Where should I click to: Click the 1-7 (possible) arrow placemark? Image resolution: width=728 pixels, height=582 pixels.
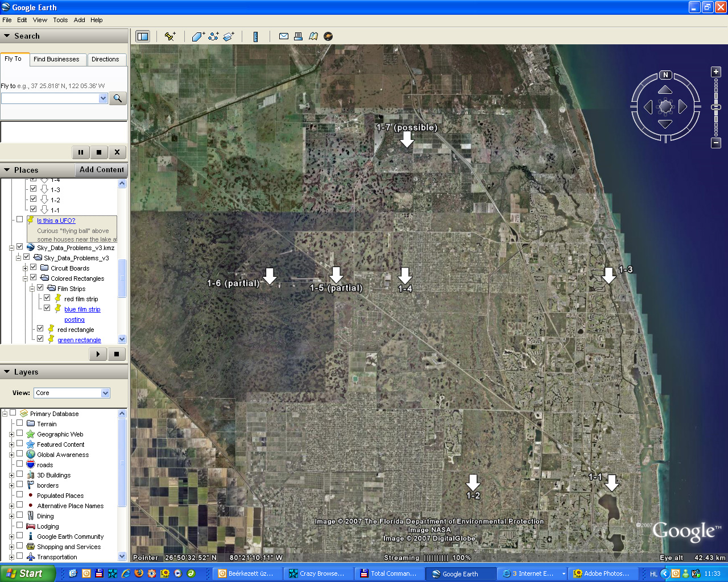click(x=407, y=139)
